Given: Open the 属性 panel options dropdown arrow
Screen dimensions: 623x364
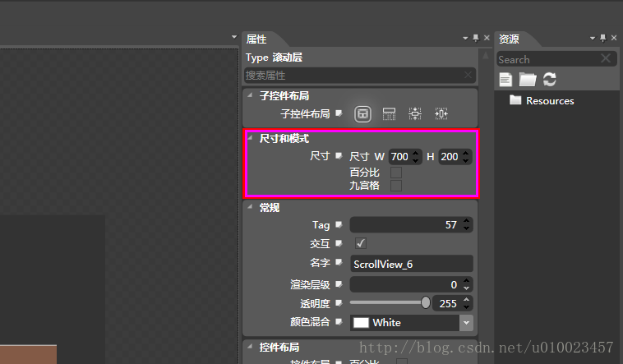Looking at the screenshot, I should 465,38.
